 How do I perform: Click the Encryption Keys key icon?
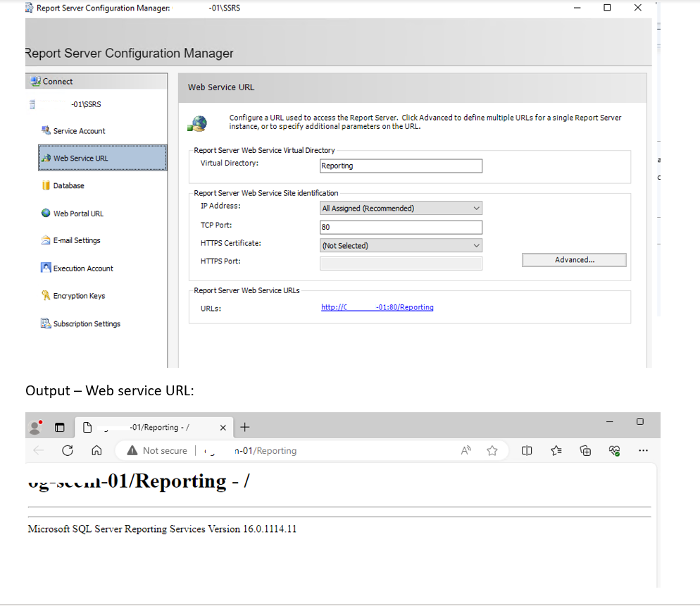[46, 295]
